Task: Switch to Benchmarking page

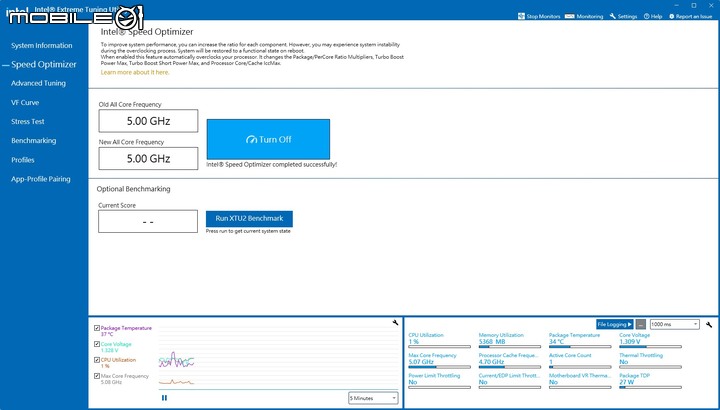Action: pyautogui.click(x=34, y=140)
